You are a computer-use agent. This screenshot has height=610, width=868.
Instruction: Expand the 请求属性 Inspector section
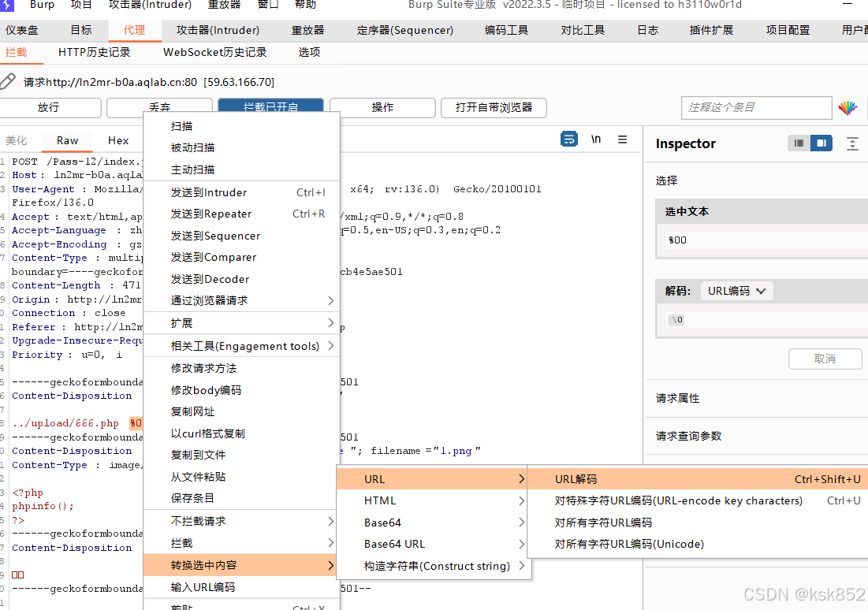point(756,398)
